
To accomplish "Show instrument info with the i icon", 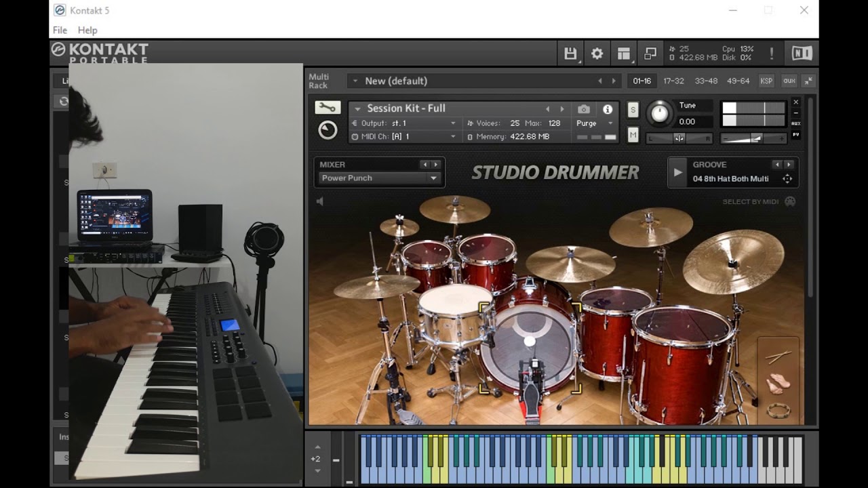I will click(608, 109).
